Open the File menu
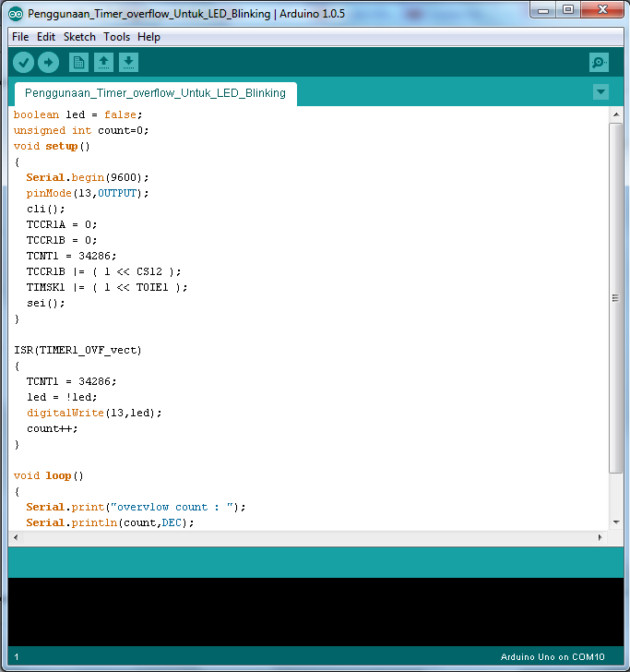 point(20,37)
